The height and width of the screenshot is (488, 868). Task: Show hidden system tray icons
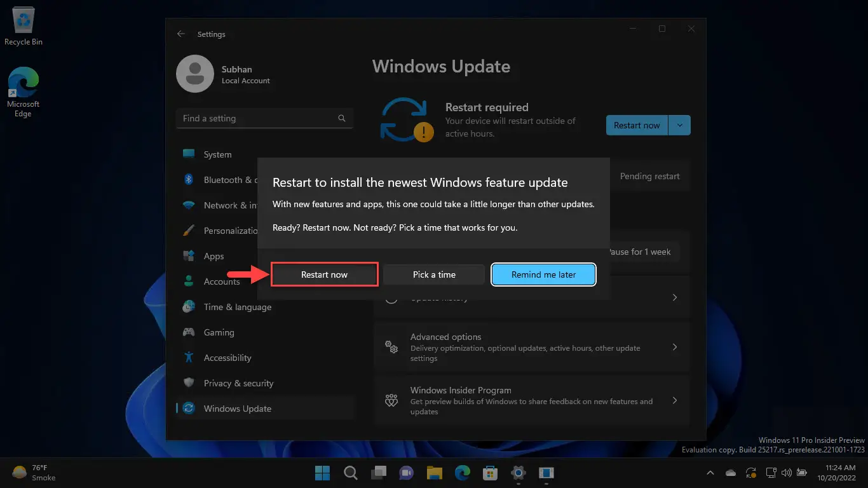click(710, 473)
